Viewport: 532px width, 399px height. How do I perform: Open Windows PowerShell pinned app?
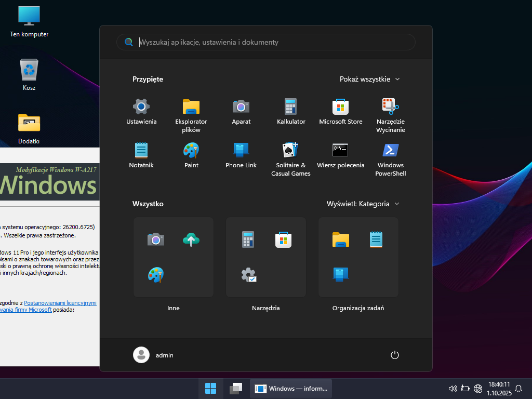(390, 150)
